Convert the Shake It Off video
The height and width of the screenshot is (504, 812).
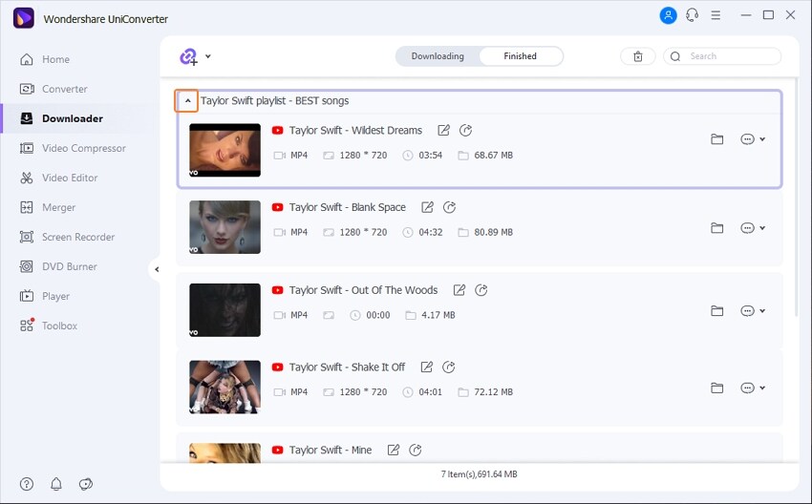click(x=448, y=367)
